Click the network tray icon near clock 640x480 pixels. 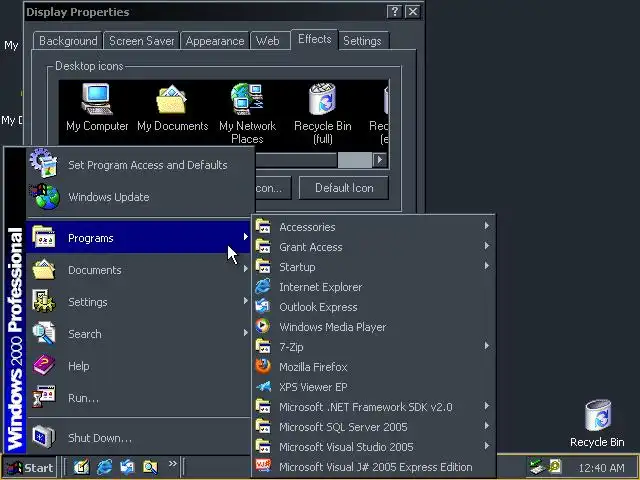536,466
